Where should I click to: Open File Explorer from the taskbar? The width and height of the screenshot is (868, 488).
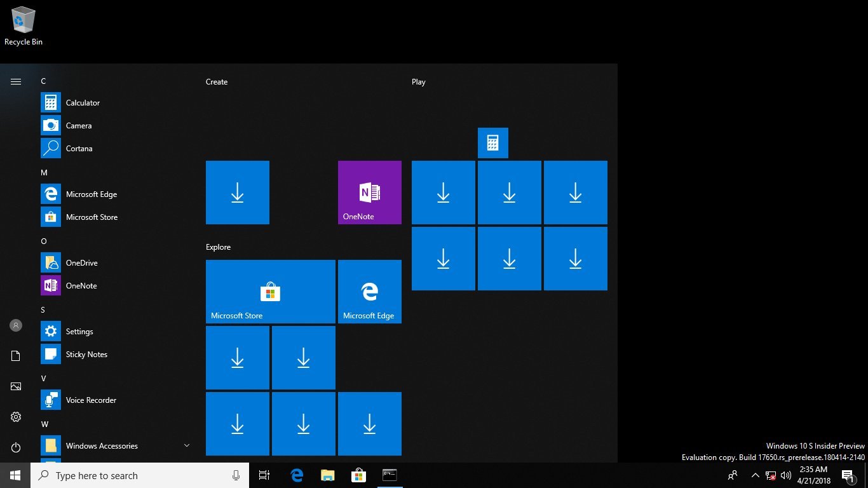328,475
